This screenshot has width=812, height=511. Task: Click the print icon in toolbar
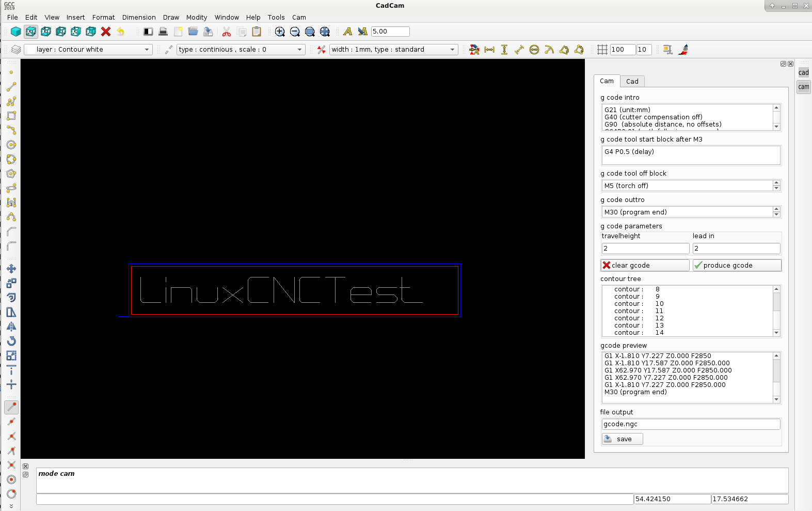click(163, 32)
